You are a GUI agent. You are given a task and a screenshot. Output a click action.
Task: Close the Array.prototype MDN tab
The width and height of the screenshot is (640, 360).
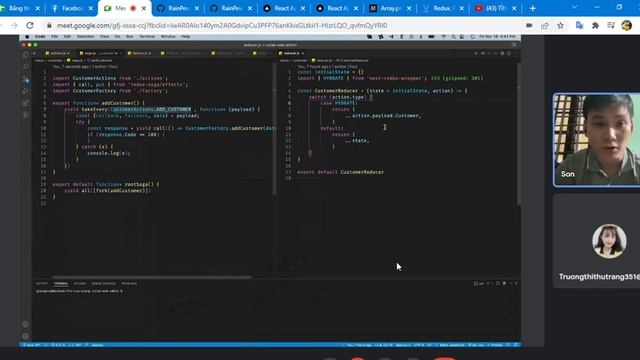[409, 8]
